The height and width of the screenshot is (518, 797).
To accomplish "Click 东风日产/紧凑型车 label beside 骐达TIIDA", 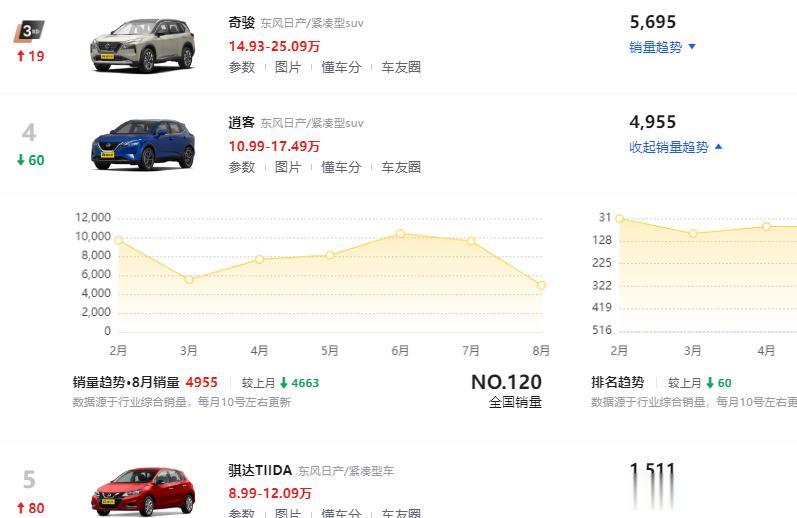I will [346, 471].
